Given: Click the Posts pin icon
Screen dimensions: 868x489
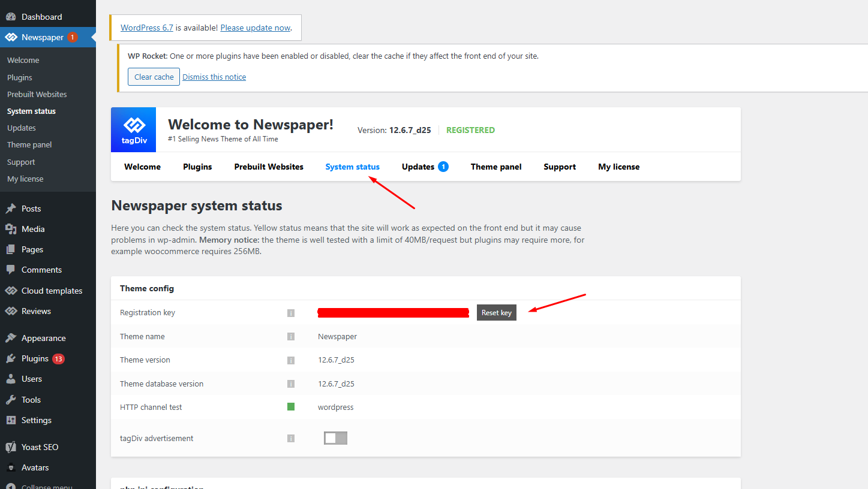Looking at the screenshot, I should pos(11,209).
